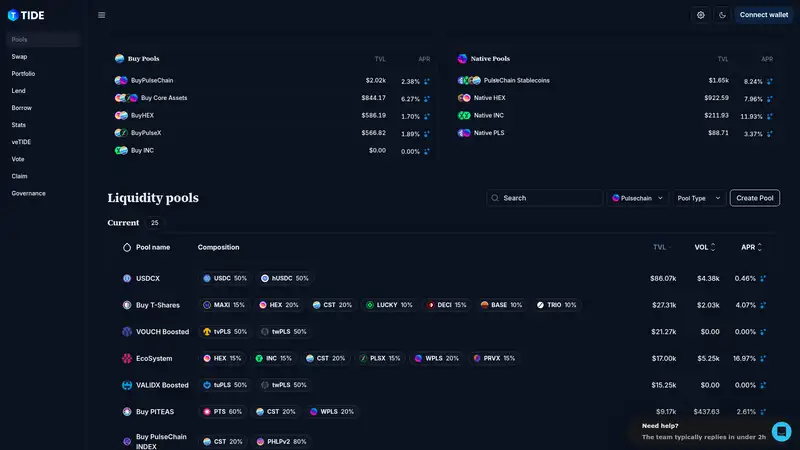This screenshot has height=450, width=800.
Task: Open Pools in sidebar
Action: pos(43,39)
